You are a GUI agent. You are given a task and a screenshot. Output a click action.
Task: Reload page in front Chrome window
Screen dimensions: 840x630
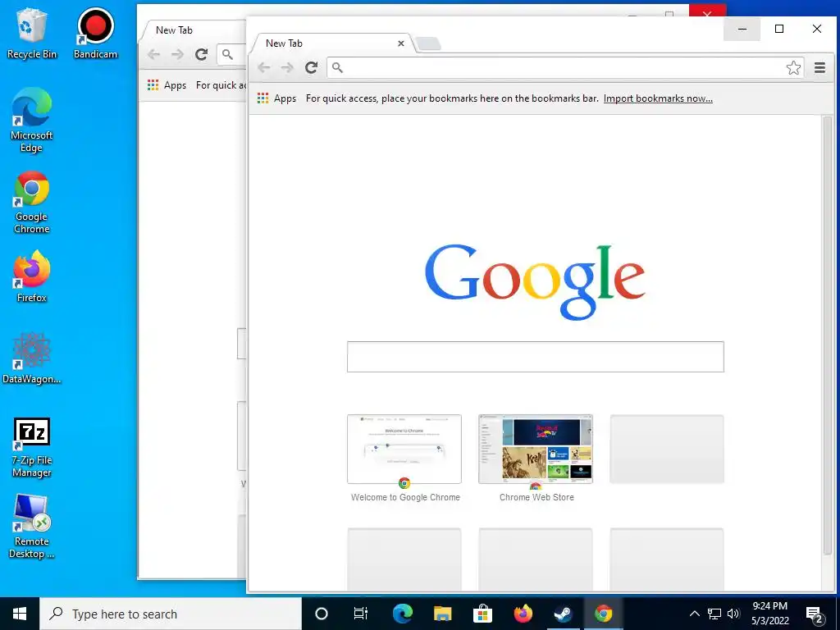click(311, 67)
